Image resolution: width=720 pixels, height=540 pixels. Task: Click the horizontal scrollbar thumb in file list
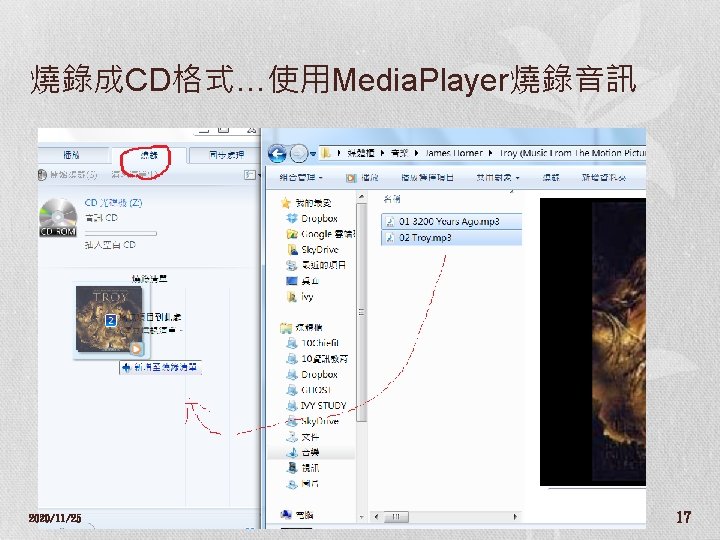(x=396, y=517)
